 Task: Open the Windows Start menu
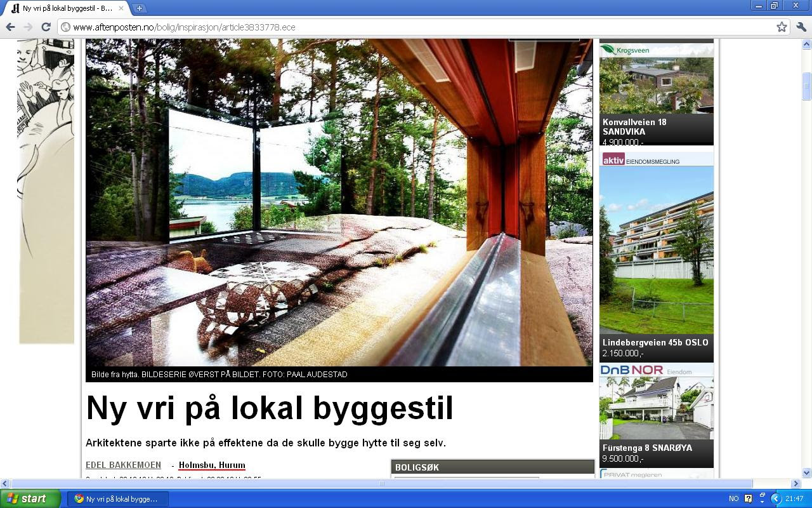point(30,498)
